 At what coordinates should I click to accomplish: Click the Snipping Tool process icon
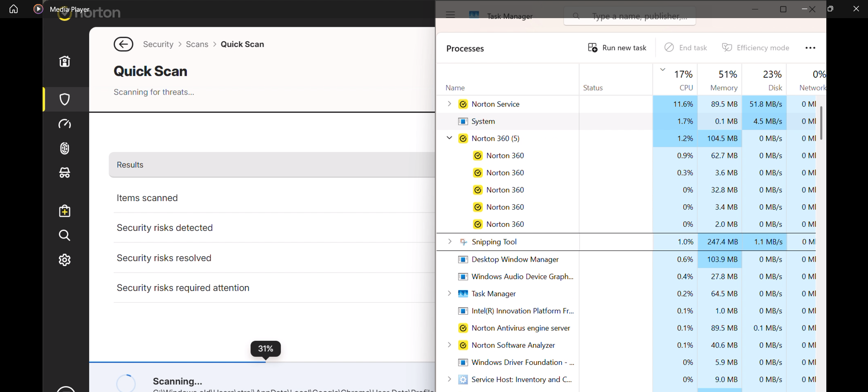click(463, 242)
